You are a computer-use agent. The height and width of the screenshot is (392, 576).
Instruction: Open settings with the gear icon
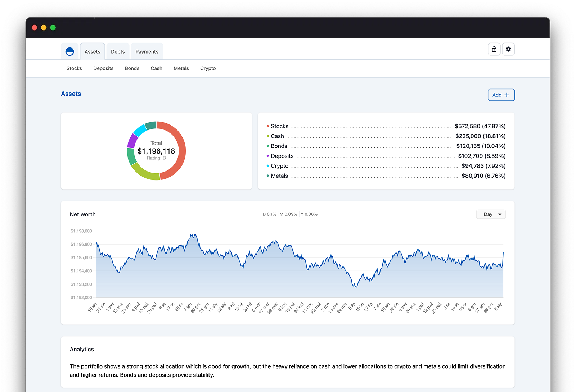pyautogui.click(x=508, y=49)
